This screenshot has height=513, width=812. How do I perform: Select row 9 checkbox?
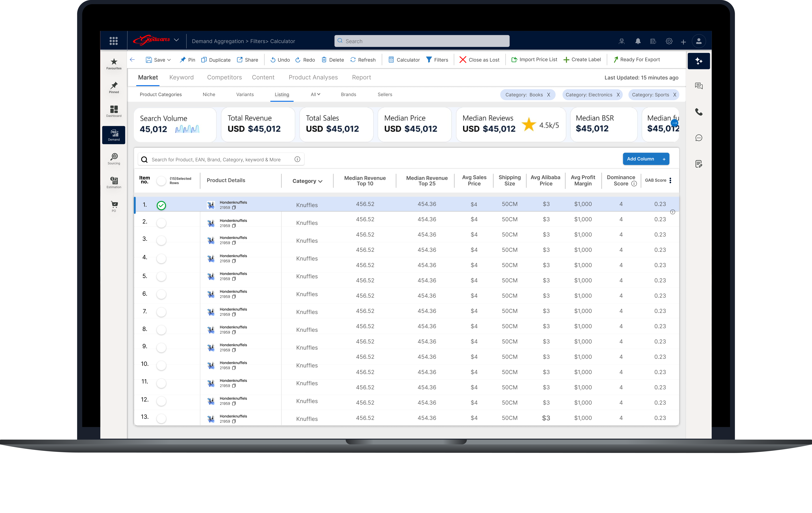click(x=161, y=347)
